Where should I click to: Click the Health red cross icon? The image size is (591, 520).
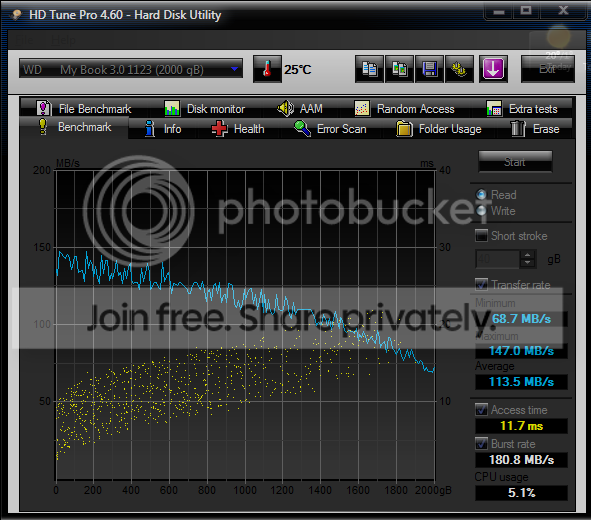pyautogui.click(x=219, y=129)
